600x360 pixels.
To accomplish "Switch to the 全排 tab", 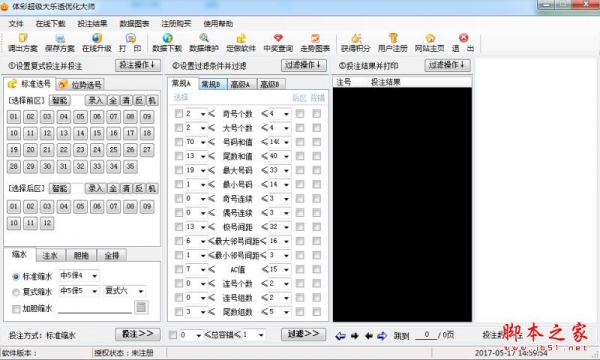I will point(111,255).
